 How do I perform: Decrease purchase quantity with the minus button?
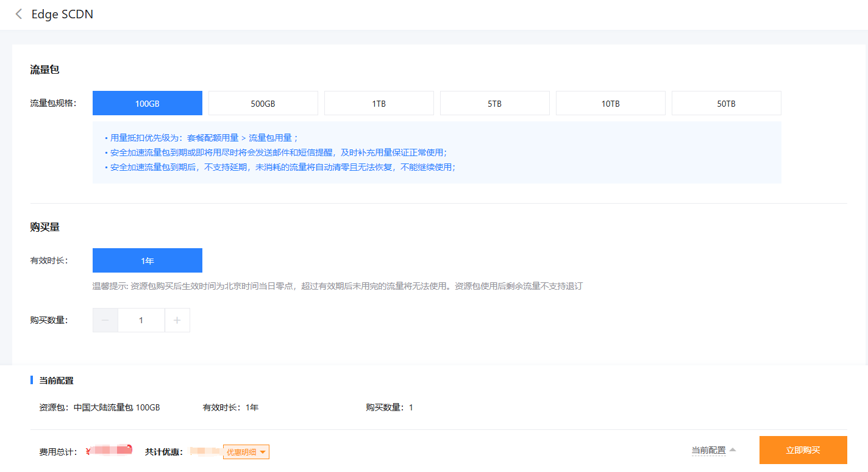[105, 320]
